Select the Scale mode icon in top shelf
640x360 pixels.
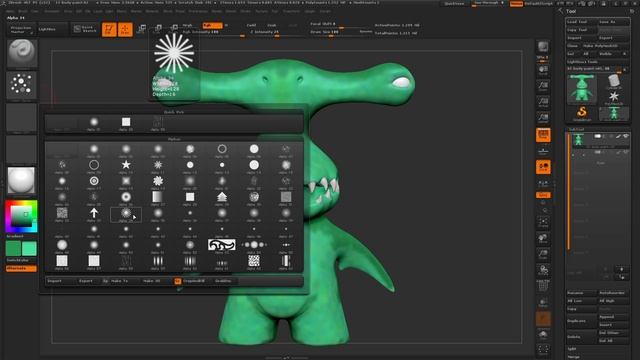(x=158, y=29)
